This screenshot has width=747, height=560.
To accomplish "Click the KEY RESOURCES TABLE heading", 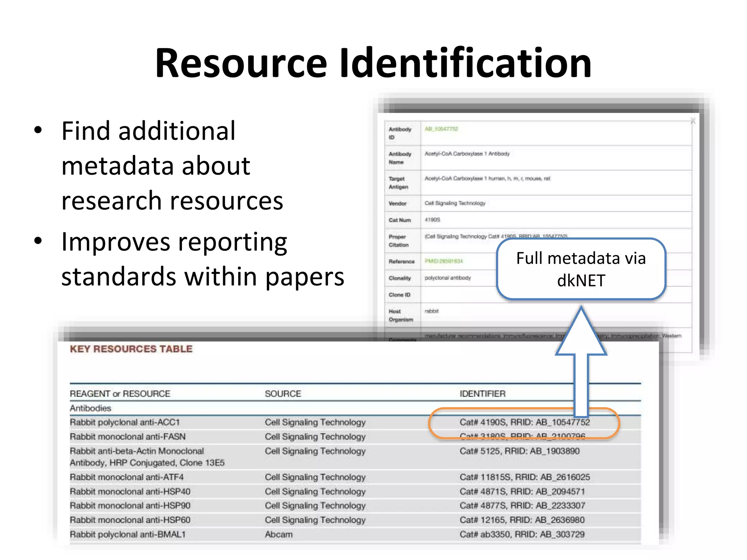I will tap(131, 349).
